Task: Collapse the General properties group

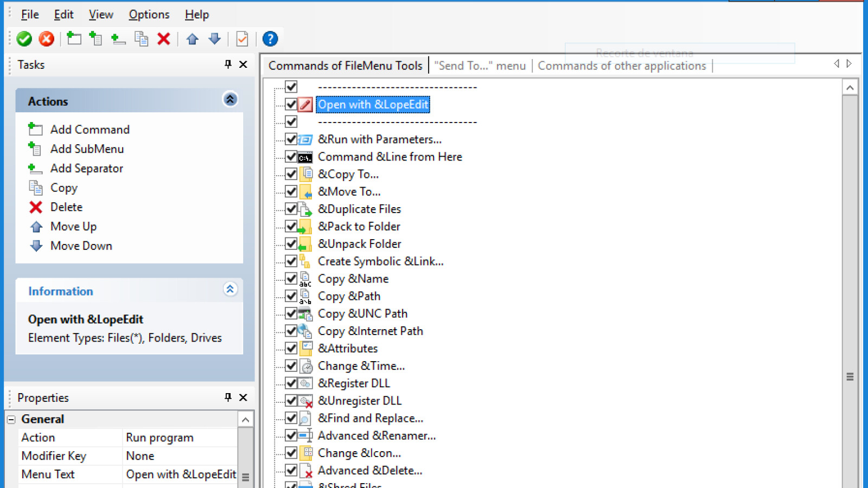Action: (11, 419)
